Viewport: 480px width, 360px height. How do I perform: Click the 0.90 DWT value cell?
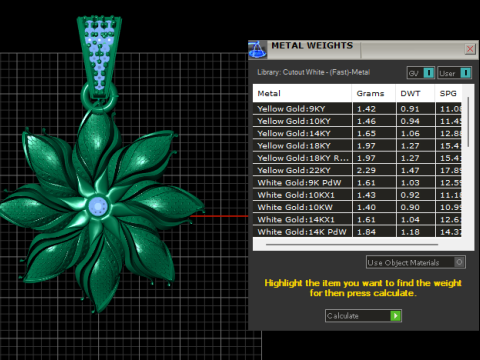[x=416, y=207]
